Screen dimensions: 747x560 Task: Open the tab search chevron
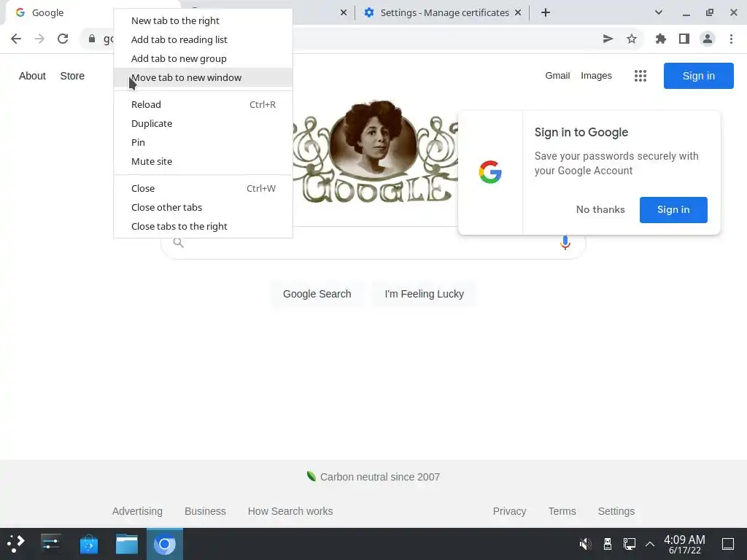click(x=659, y=13)
